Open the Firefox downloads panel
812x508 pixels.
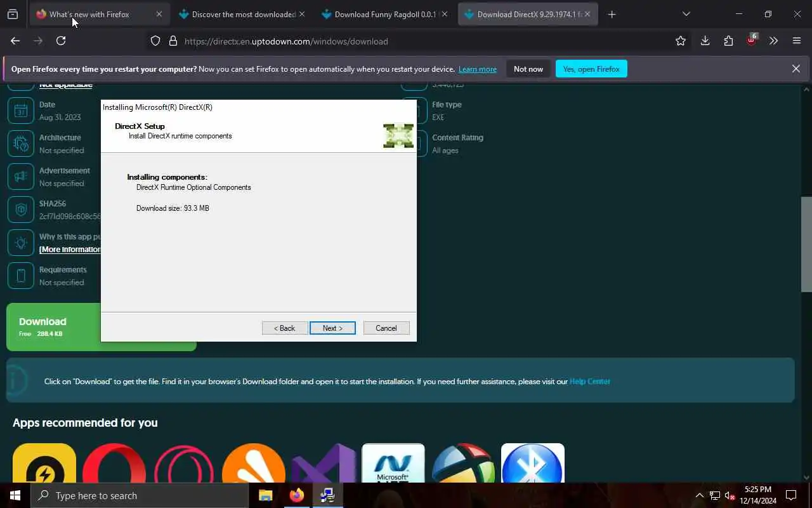pyautogui.click(x=705, y=41)
